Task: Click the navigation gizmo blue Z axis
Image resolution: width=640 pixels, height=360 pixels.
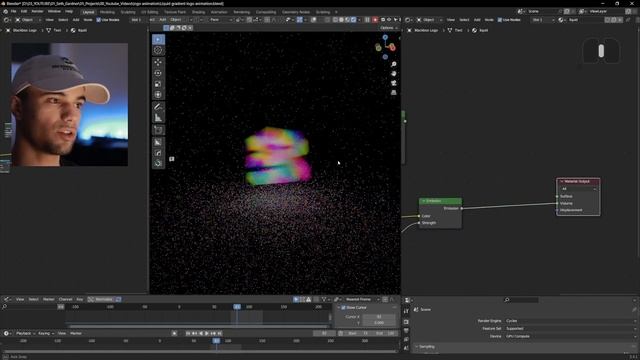Action: pyautogui.click(x=385, y=38)
